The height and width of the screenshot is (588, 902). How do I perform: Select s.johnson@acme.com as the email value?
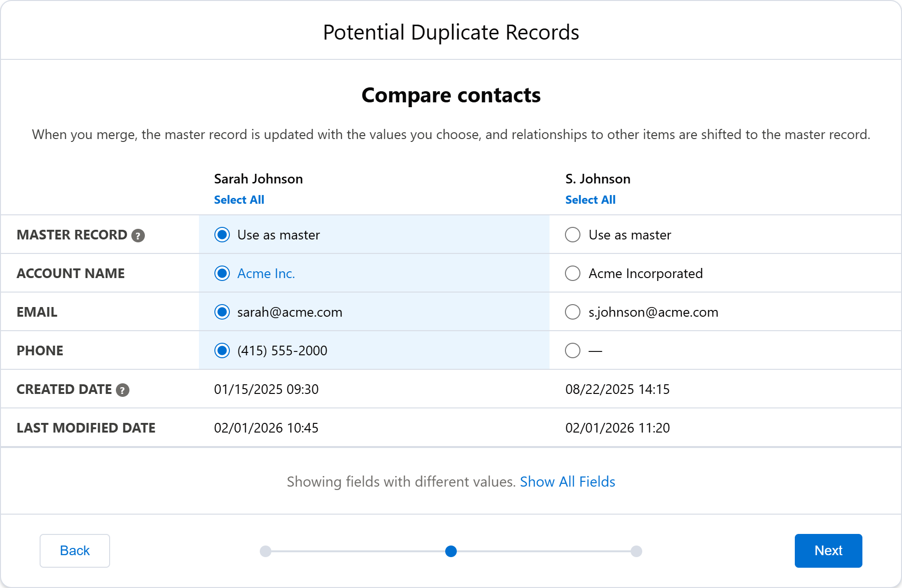pyautogui.click(x=572, y=312)
